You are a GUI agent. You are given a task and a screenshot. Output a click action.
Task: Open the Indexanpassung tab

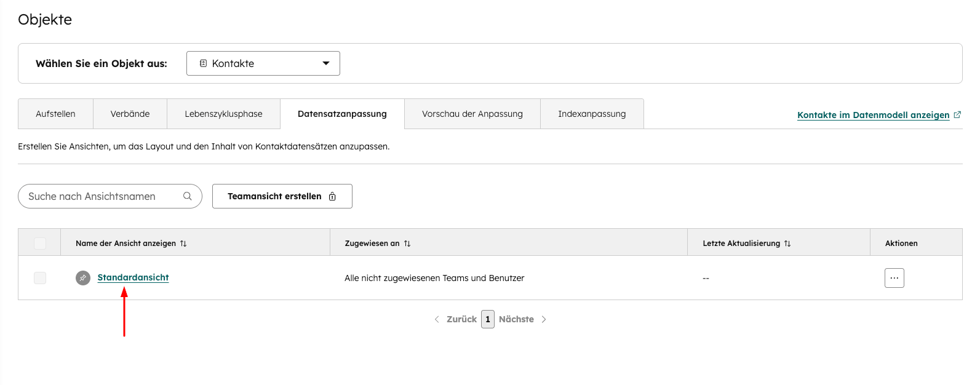pyautogui.click(x=591, y=114)
